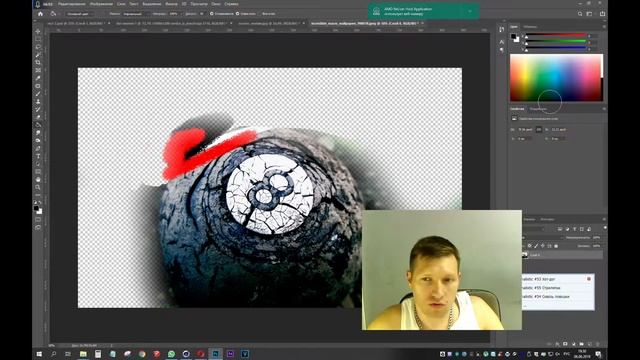Click lock image pixels brush icon

tap(536, 246)
